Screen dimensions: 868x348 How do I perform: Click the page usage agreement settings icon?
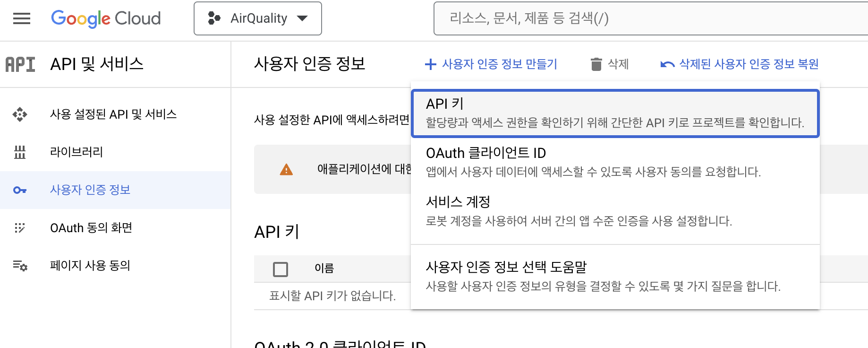20,266
